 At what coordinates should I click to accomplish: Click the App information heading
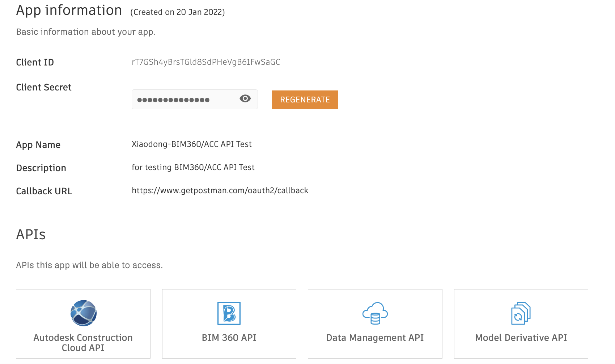[x=69, y=10]
